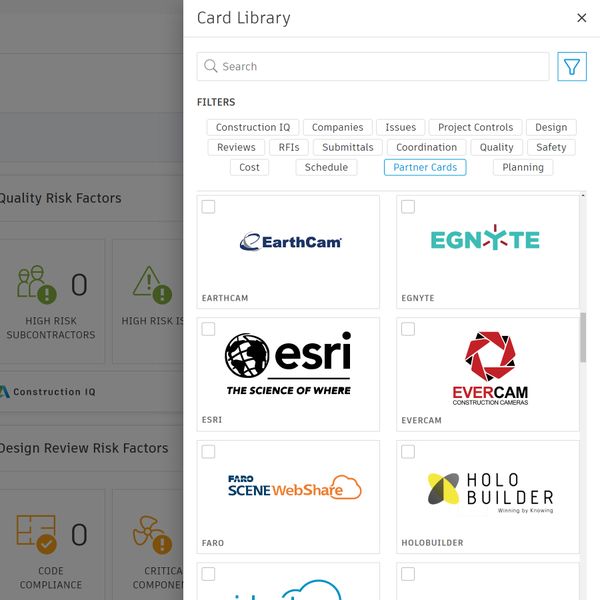Click the HoloBuilder logo thumbnail

point(491,493)
